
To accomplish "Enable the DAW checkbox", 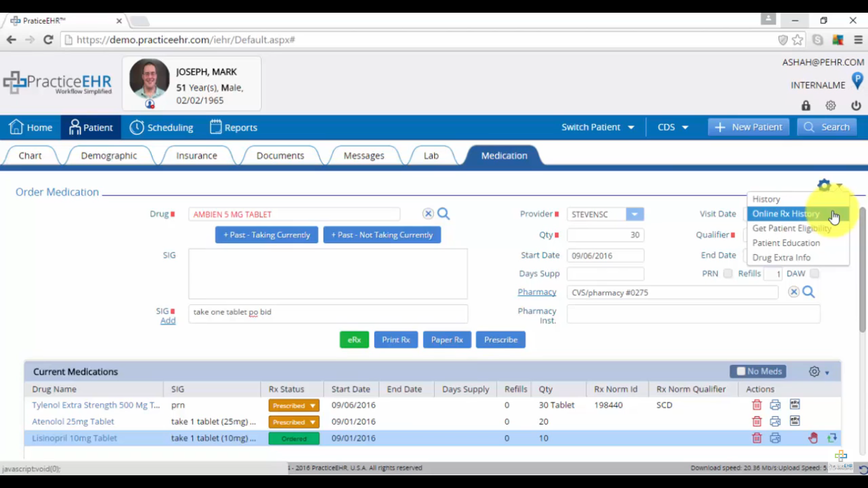I will tap(814, 274).
